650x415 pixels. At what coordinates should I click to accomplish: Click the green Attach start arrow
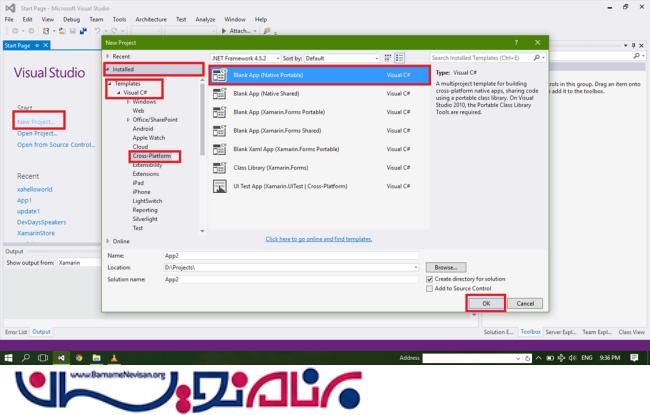(x=224, y=31)
